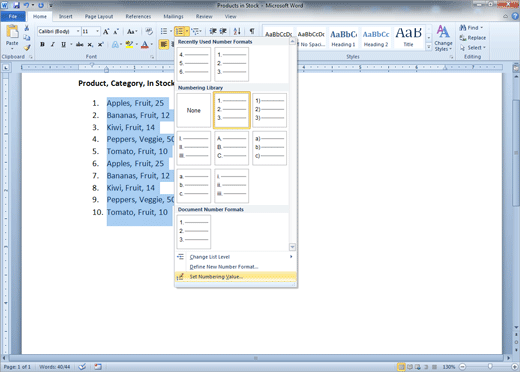Click Clear Formatting icon

coord(149,31)
